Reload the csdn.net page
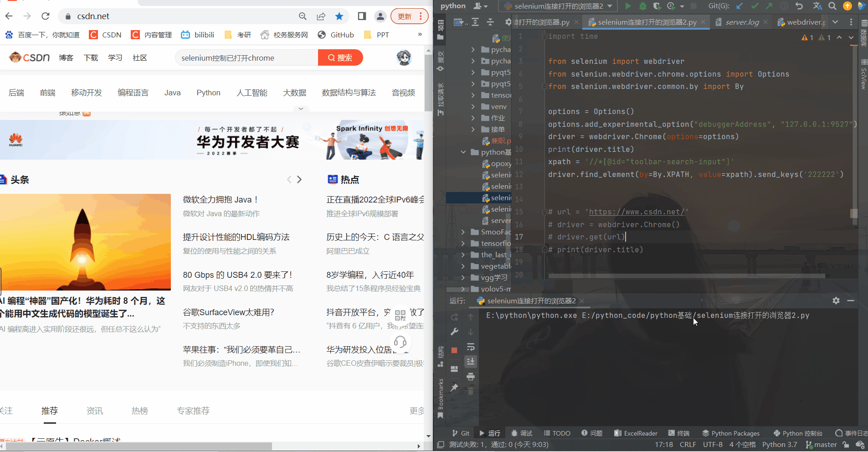 click(46, 16)
